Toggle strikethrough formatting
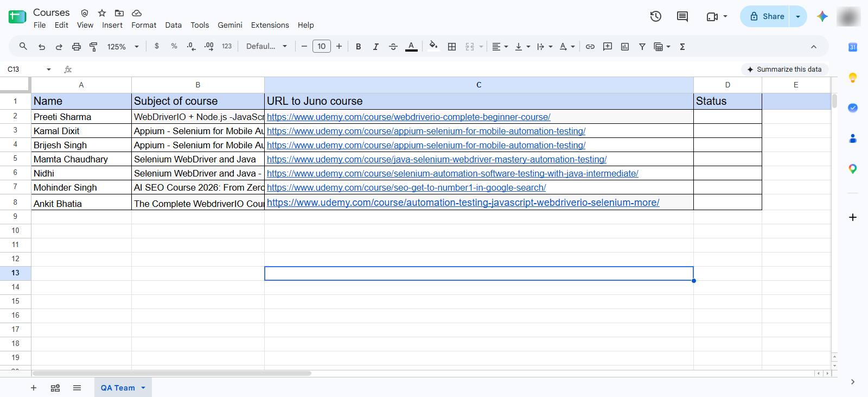The height and width of the screenshot is (397, 868). pos(393,47)
